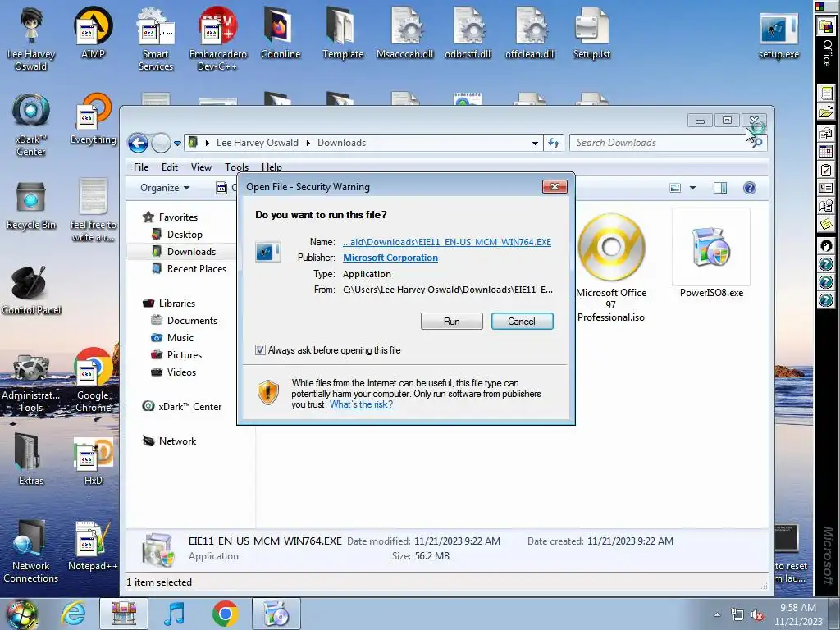Select Microsoft Office 97 Professional.iso file
This screenshot has width=840, height=630.
coord(611,268)
